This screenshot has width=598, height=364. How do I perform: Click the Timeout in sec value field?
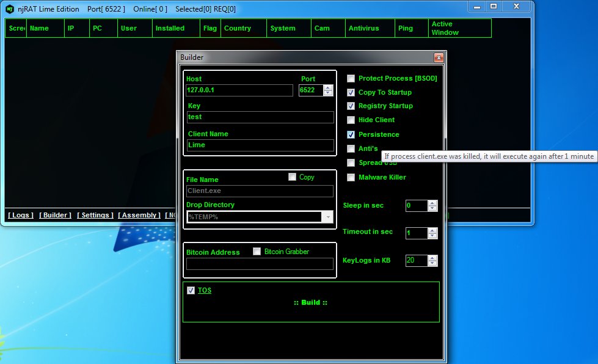click(x=417, y=233)
